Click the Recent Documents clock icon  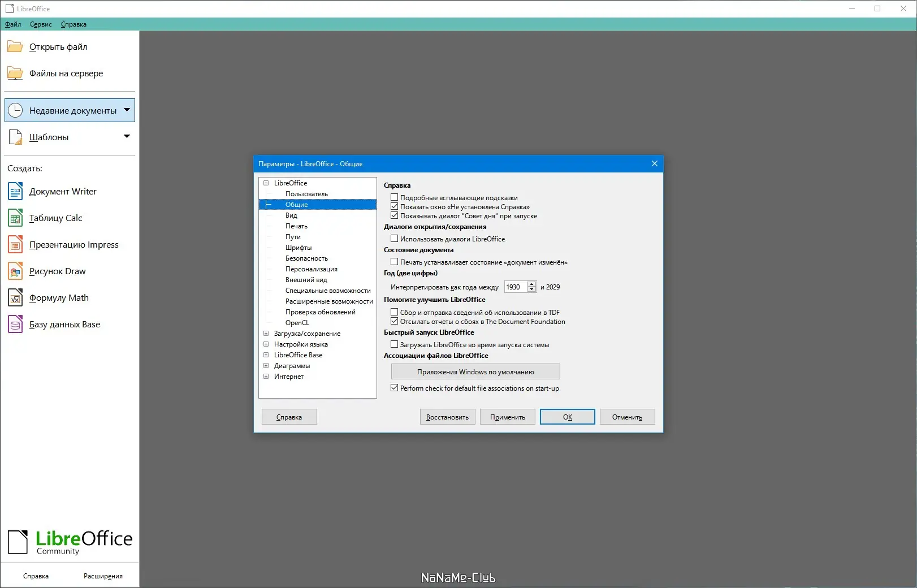(15, 110)
